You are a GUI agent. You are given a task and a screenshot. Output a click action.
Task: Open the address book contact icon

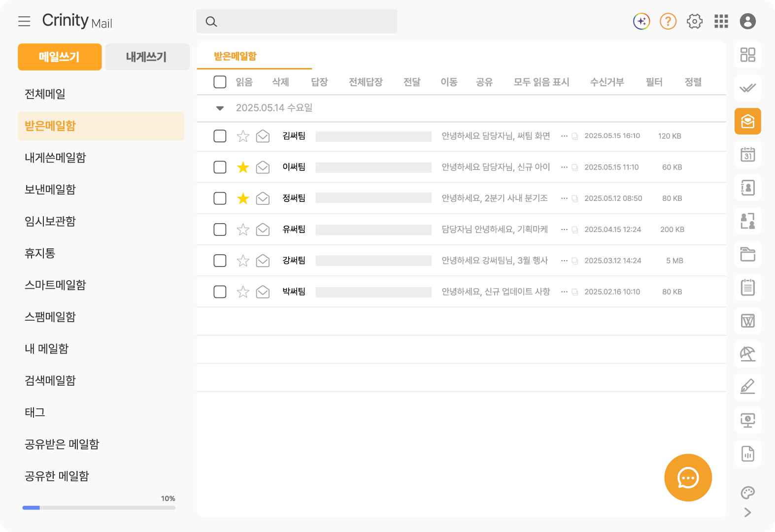click(x=748, y=188)
